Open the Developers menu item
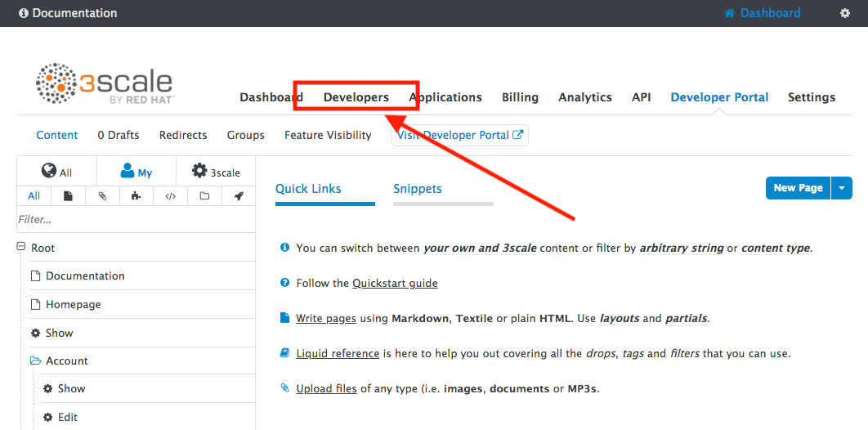The width and height of the screenshot is (868, 430). coord(356,97)
